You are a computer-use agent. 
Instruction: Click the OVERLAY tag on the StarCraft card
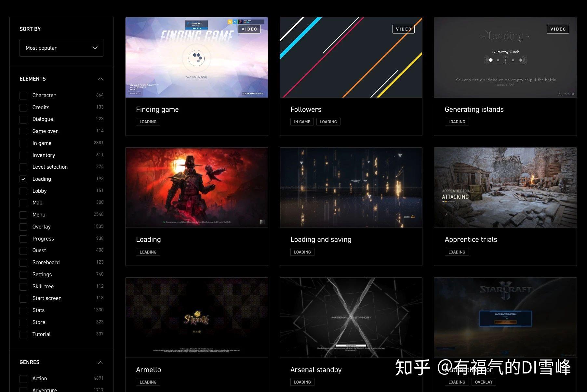pyautogui.click(x=484, y=382)
